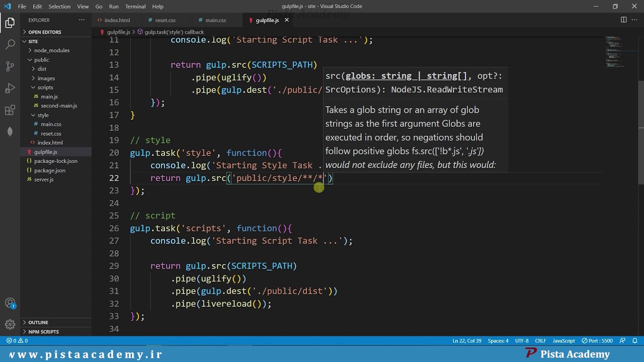This screenshot has width=644, height=362.
Task: Open the Edit menu
Action: (38, 7)
